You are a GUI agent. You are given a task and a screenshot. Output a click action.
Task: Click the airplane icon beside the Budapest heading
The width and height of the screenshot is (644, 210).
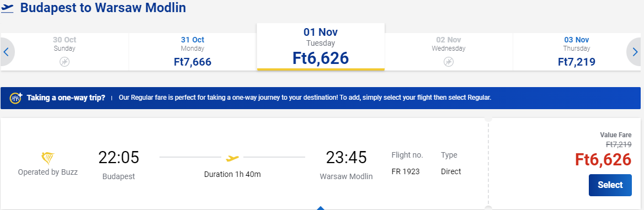(7, 8)
